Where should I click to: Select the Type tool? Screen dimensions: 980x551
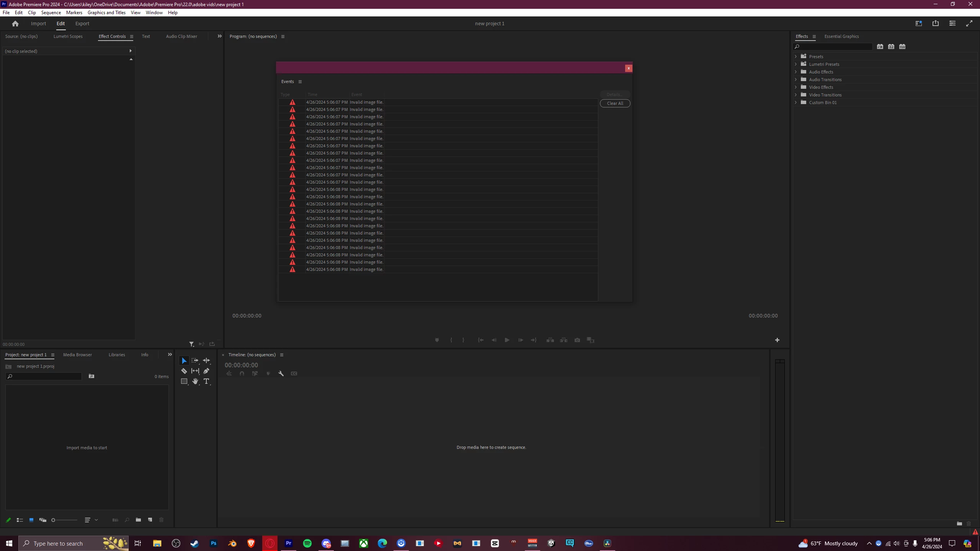[206, 381]
